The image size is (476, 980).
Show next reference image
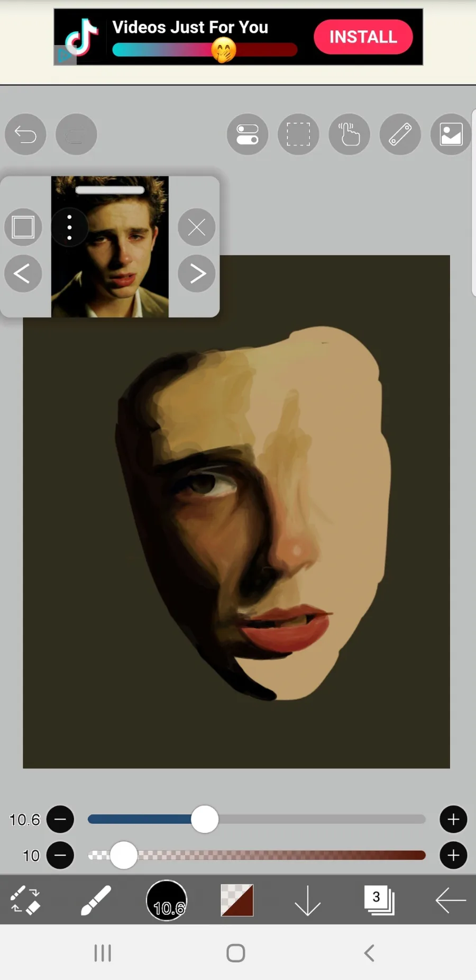[197, 274]
